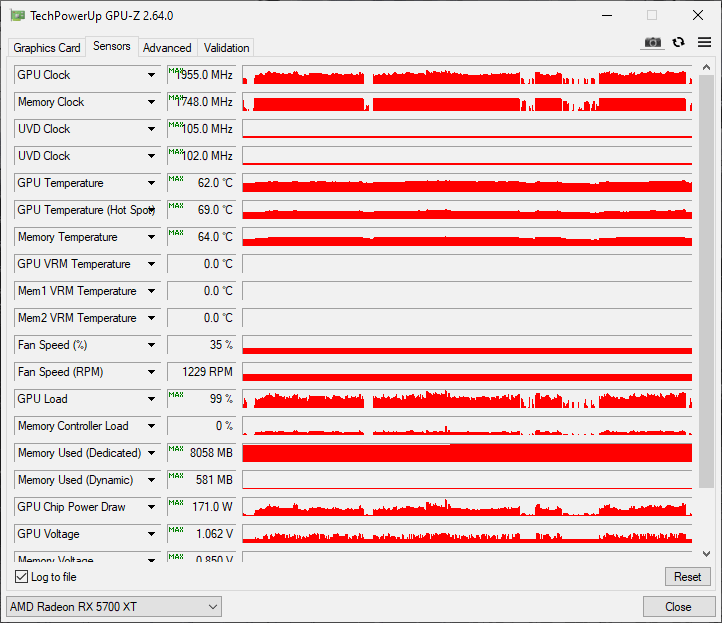Click the Memory Used (Dedicated) graph
722x623 pixels.
[x=467, y=453]
